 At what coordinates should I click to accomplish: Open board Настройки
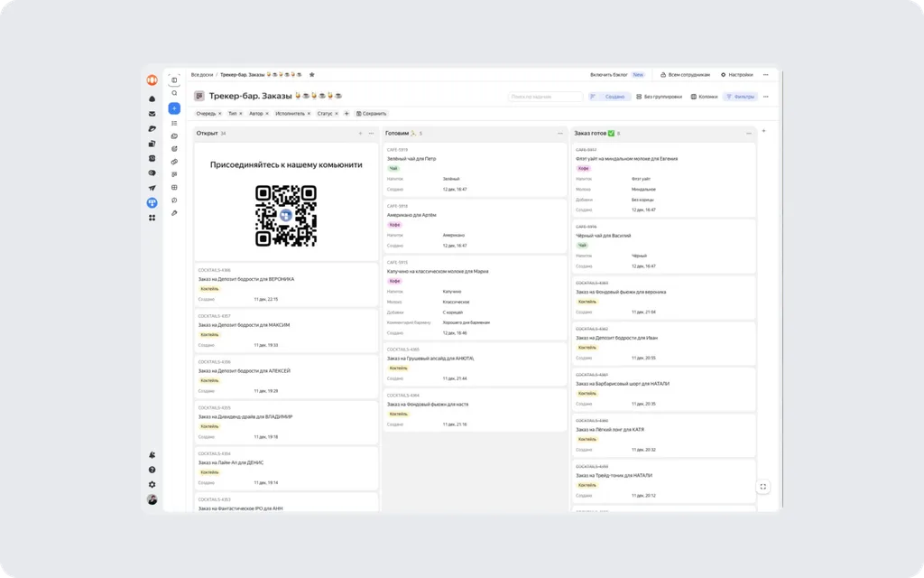click(x=736, y=75)
